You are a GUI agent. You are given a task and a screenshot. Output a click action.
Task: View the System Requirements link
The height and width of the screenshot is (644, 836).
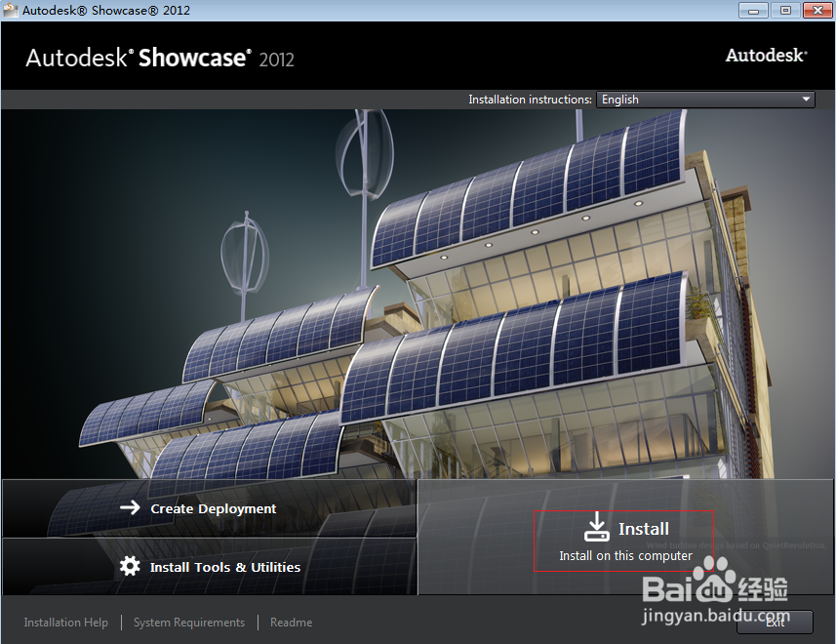pos(189,623)
